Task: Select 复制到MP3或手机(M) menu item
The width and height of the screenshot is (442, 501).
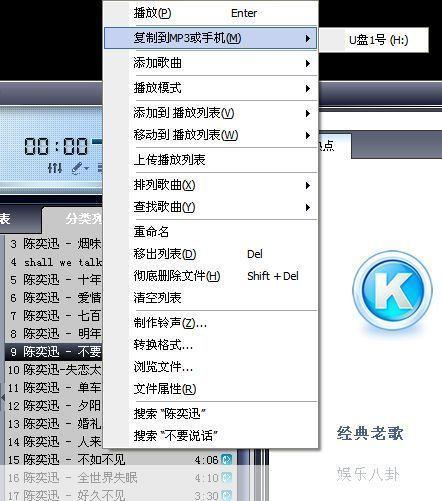Action: [211, 38]
